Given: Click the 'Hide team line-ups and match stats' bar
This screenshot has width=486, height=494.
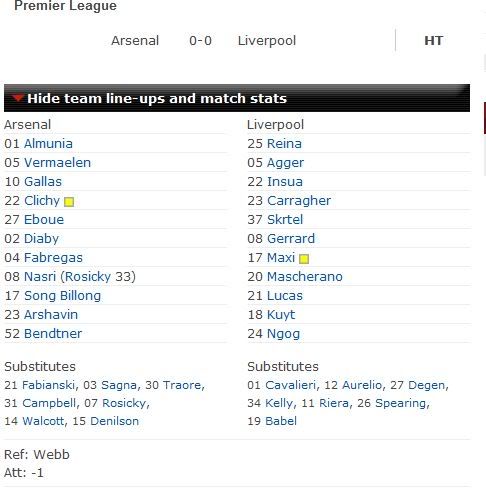Looking at the screenshot, I should [237, 98].
